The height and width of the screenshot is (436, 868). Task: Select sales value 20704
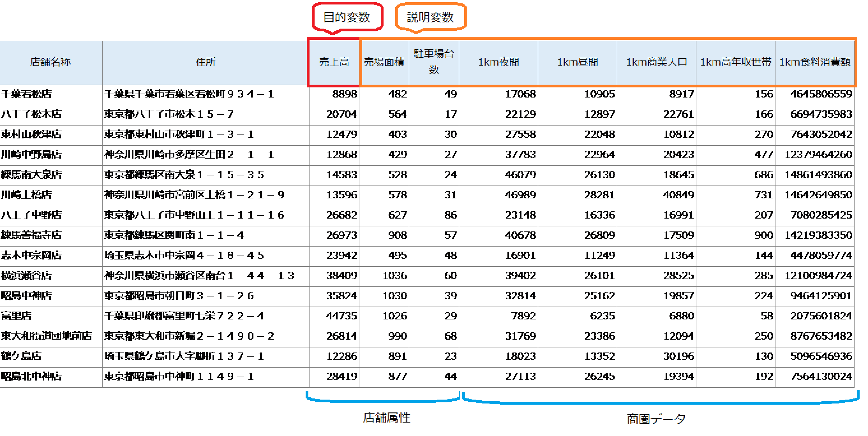(x=341, y=114)
